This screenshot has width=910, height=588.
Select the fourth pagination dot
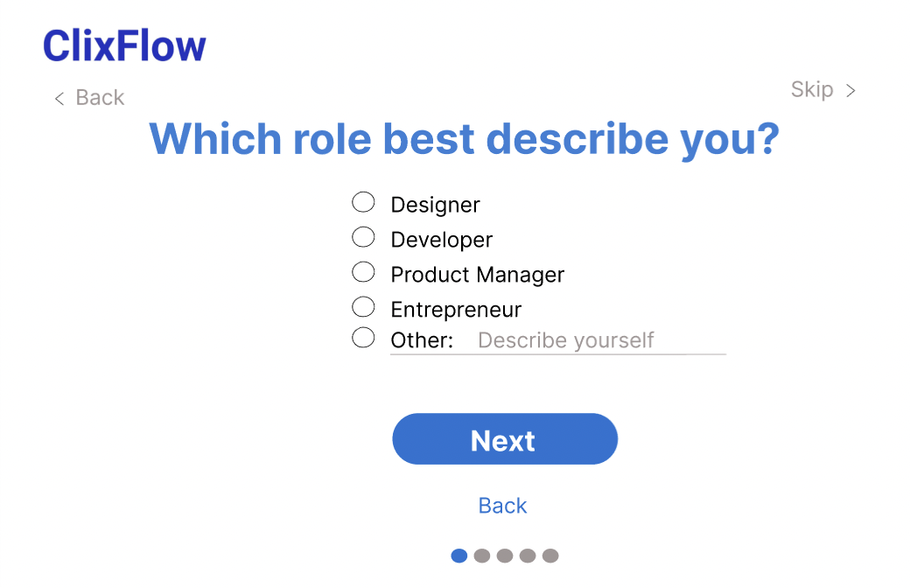coord(527,556)
